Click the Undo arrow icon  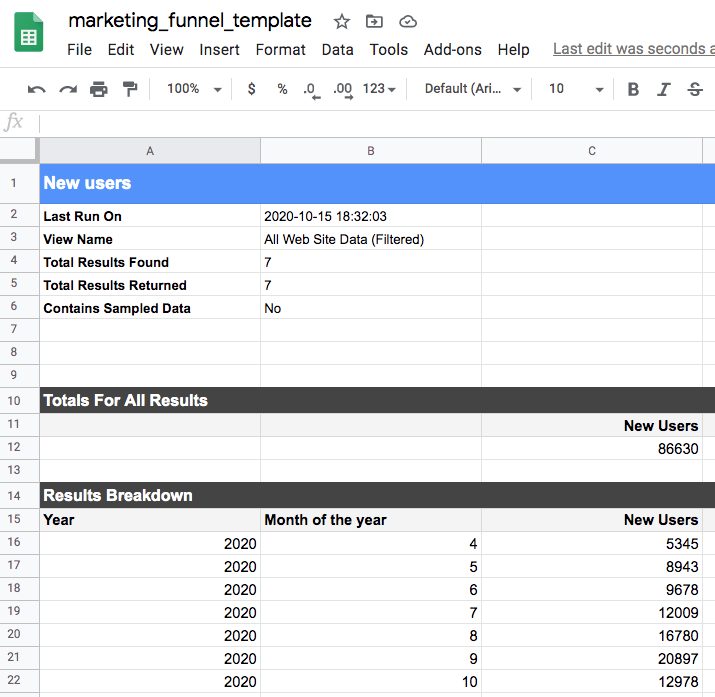pos(37,89)
